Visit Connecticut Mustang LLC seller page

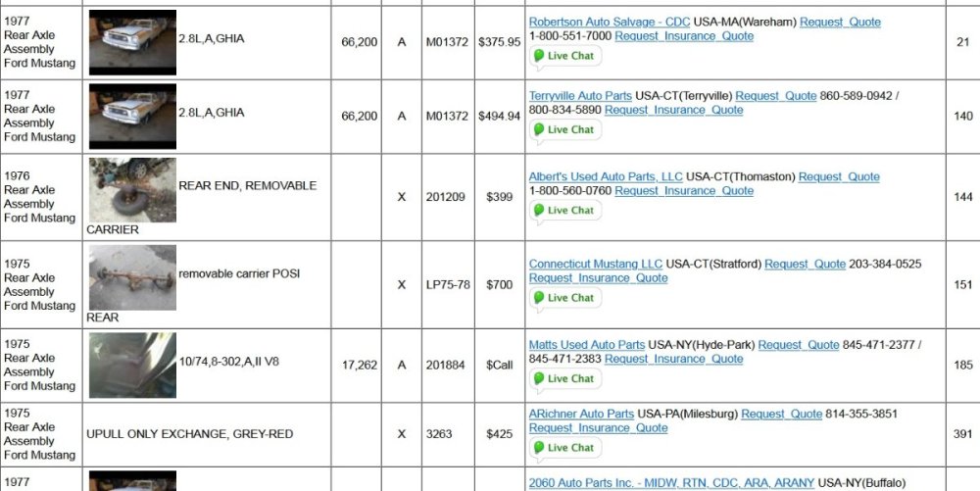[x=596, y=264]
